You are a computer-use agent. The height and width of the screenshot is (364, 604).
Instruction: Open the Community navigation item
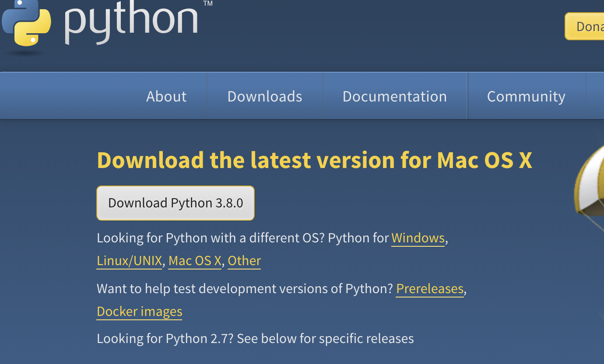526,96
